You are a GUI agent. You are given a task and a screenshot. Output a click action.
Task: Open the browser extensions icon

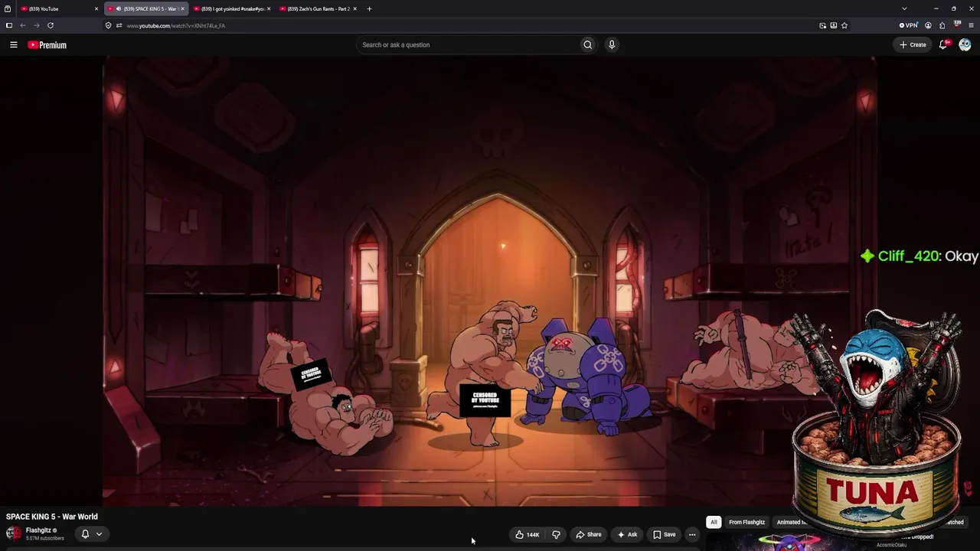click(x=942, y=25)
